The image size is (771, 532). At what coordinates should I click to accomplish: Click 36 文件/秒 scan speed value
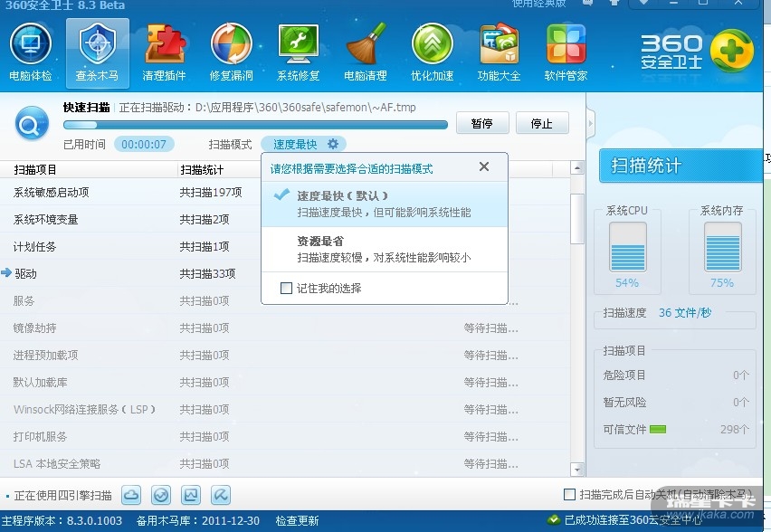pyautogui.click(x=685, y=313)
